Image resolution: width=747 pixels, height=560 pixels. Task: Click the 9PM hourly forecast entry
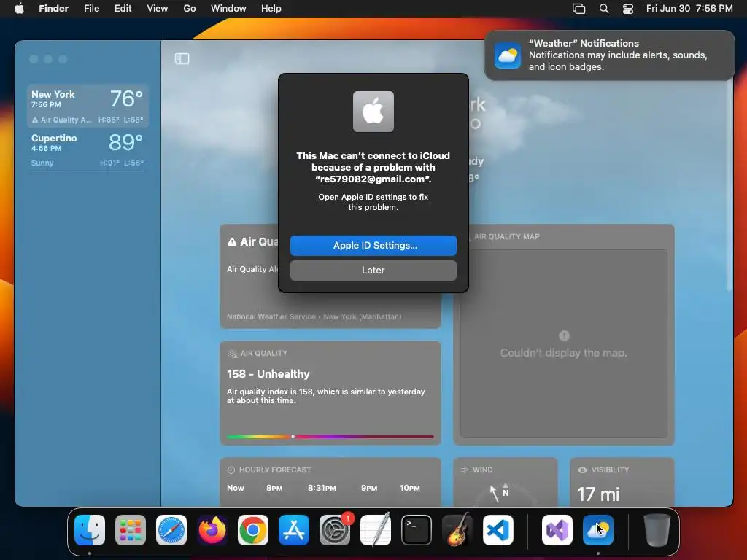[369, 488]
